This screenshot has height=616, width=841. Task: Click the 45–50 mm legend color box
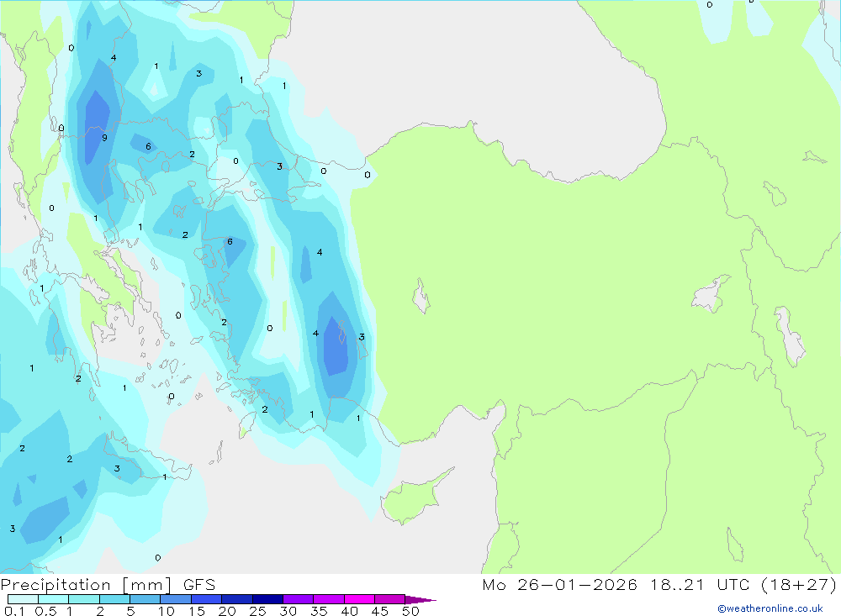point(389,599)
